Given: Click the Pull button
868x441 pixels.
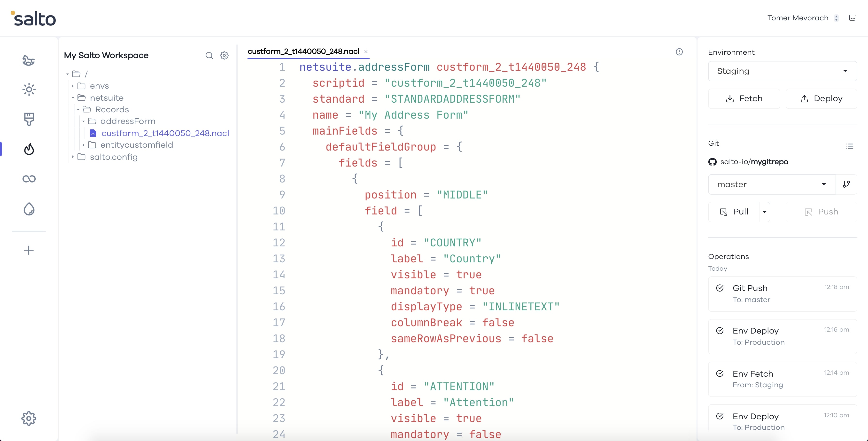Looking at the screenshot, I should tap(734, 212).
